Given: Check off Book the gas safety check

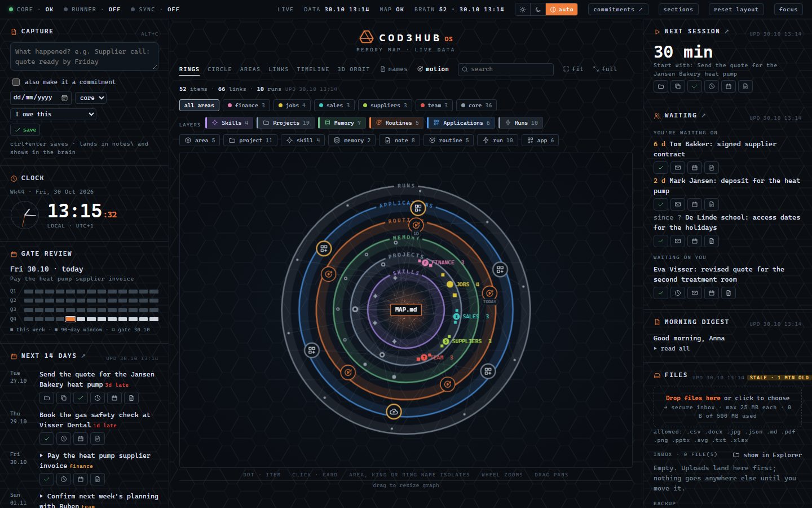Looking at the screenshot, I should coord(47,439).
